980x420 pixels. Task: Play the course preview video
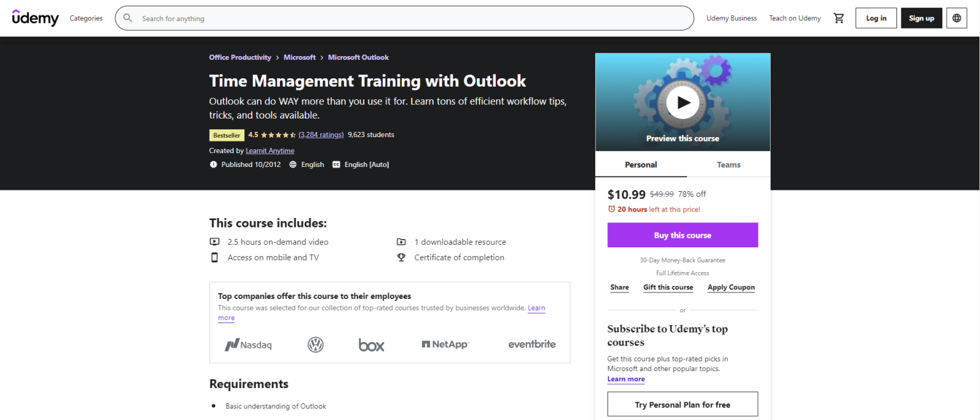(x=683, y=102)
